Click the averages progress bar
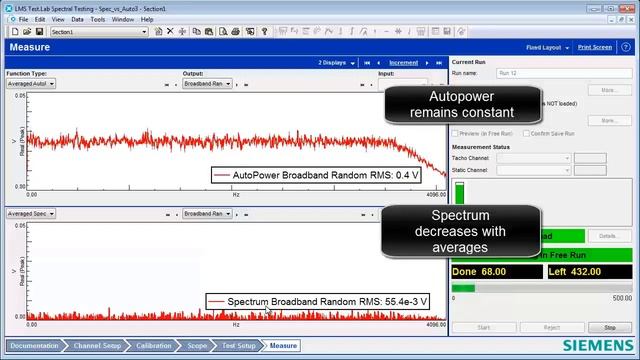Viewport: 640px width, 360px height. 542,288
